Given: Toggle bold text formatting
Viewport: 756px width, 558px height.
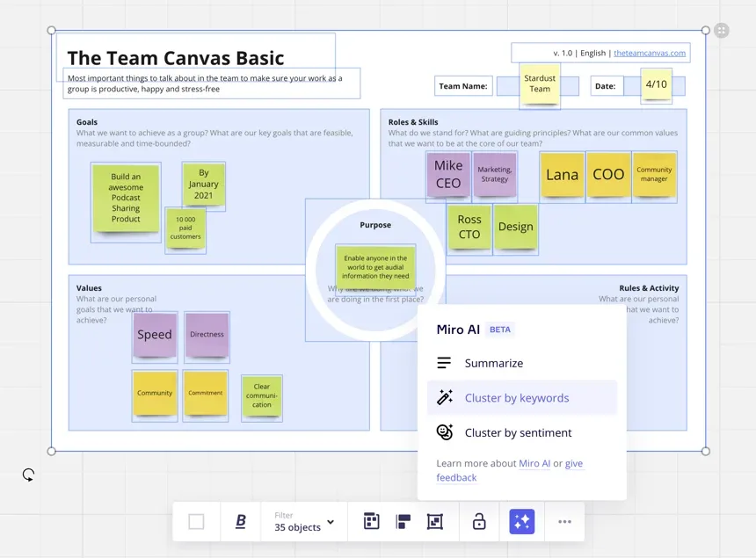Looking at the screenshot, I should 240,521.
